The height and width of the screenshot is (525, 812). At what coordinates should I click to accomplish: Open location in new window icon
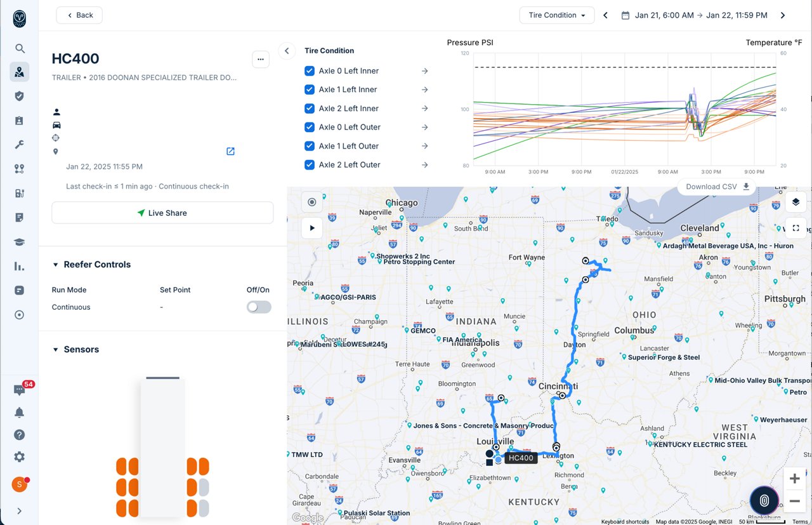click(x=230, y=151)
